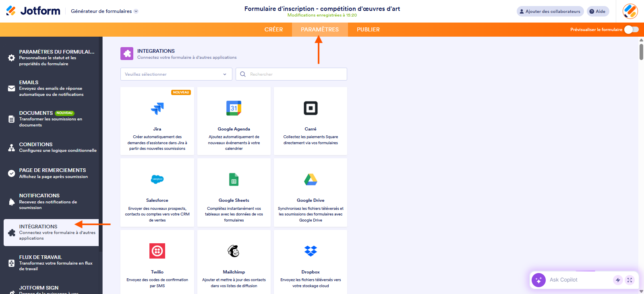Click the Integrations puzzle piece header icon
This screenshot has width=644, height=294.
tap(127, 54)
